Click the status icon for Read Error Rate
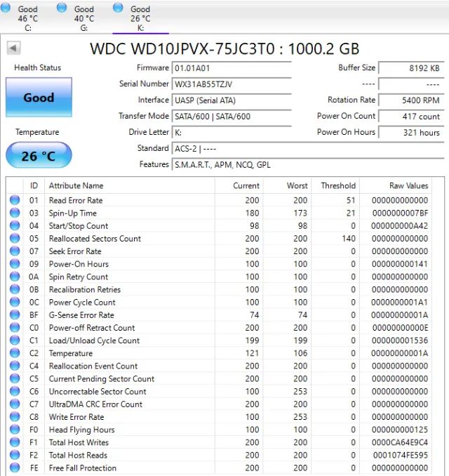This screenshot has height=476, width=449. point(15,200)
